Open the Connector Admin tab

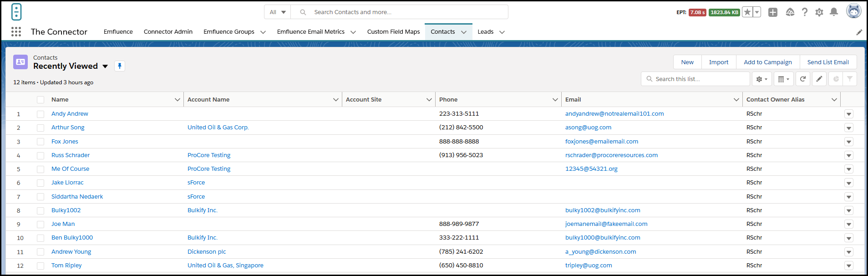(x=168, y=32)
